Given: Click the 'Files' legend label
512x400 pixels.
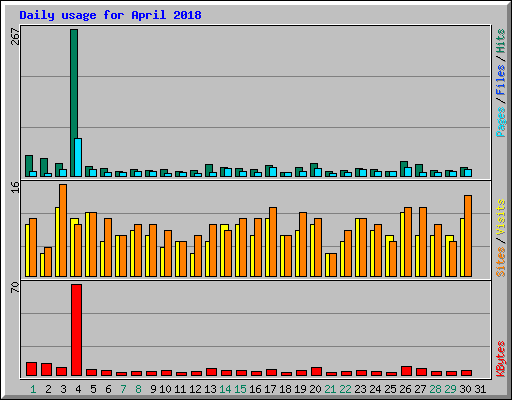Looking at the screenshot, I should coord(501,79).
